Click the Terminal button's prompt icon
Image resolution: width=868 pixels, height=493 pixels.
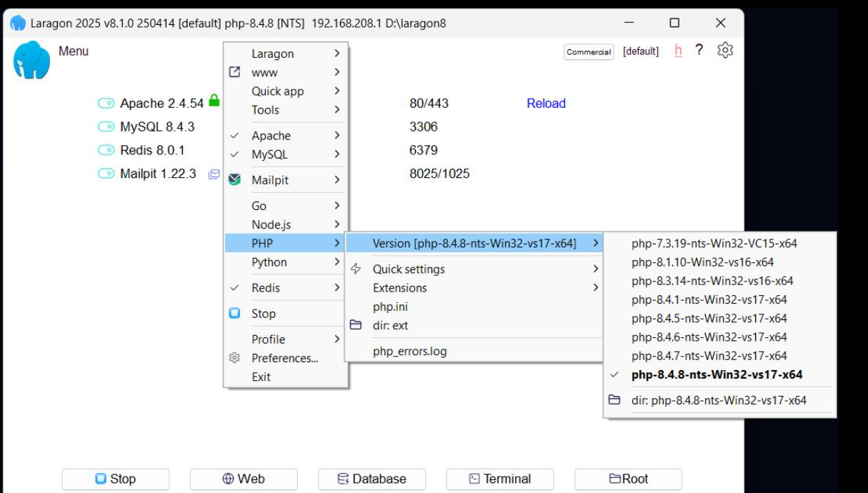tap(474, 479)
